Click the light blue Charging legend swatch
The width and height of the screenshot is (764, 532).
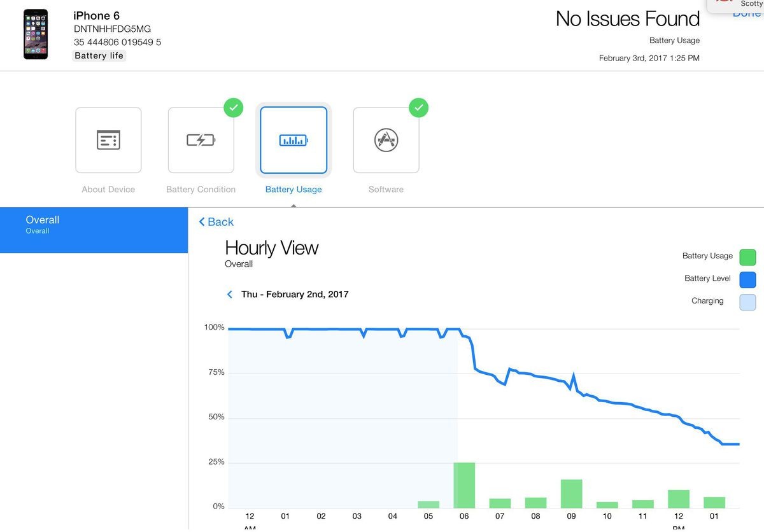(747, 302)
